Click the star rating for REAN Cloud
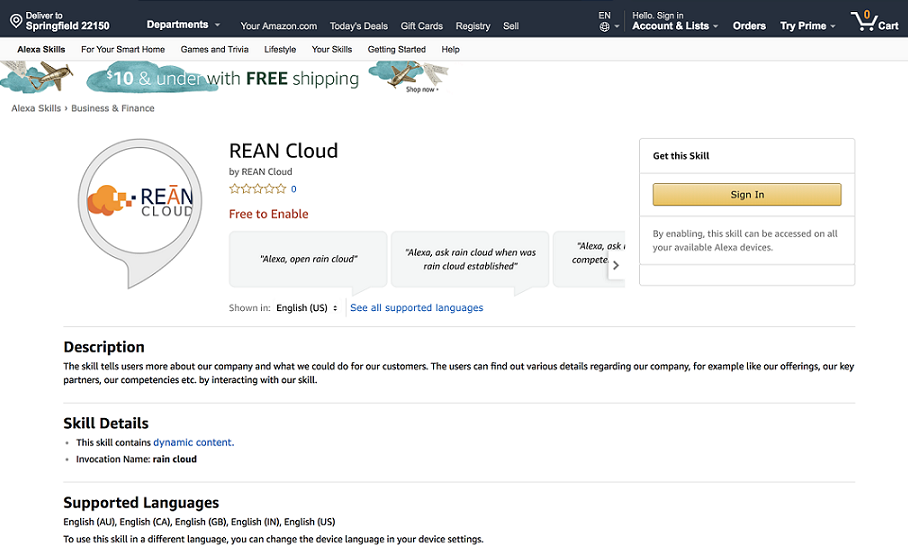 pyautogui.click(x=258, y=188)
